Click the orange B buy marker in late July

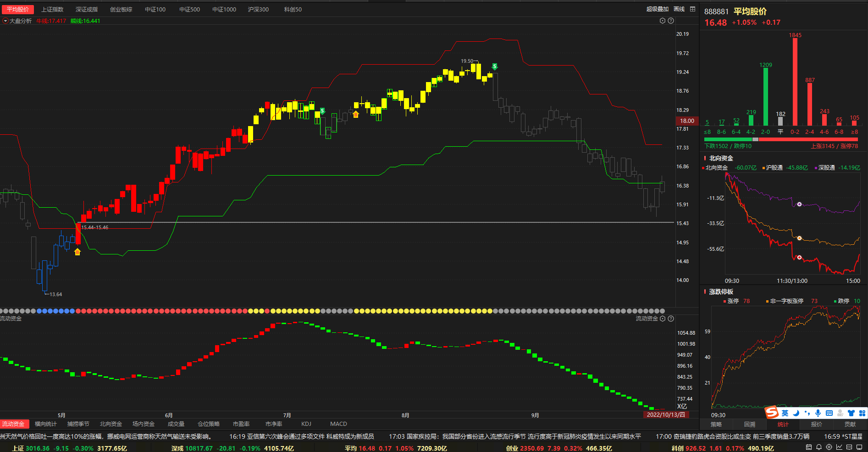coord(356,114)
